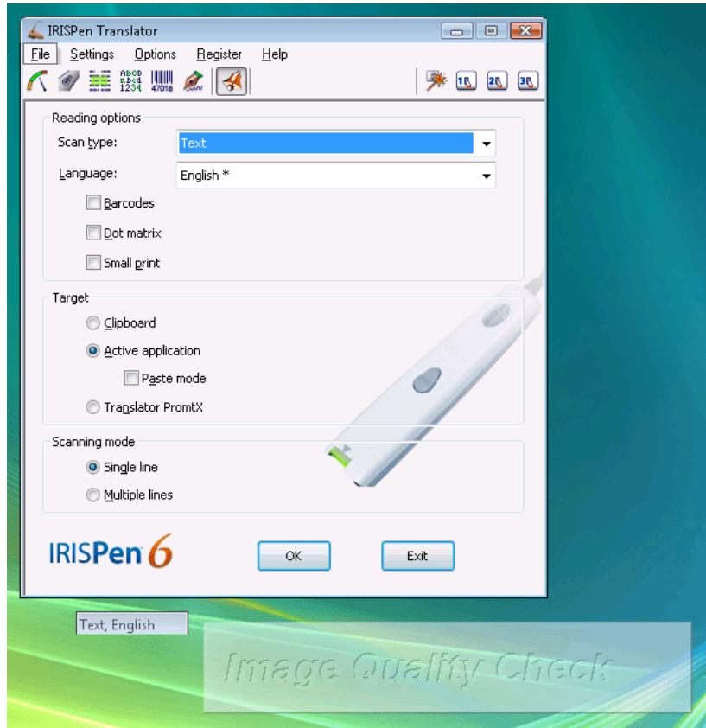This screenshot has width=706, height=728.
Task: Click the handwriting pen nib icon
Action: [x=193, y=81]
